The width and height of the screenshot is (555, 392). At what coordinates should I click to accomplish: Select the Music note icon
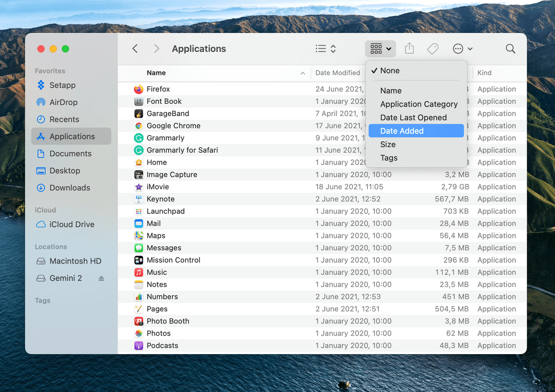(139, 272)
